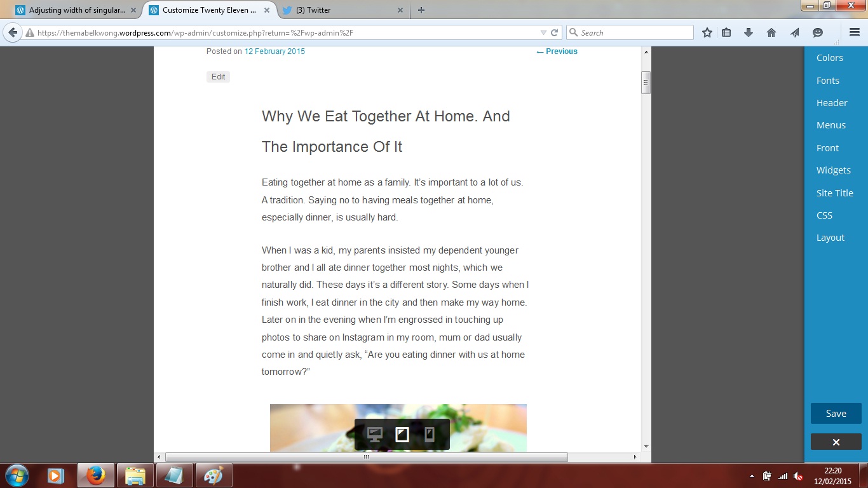Bookmark this page with star icon
868x488 pixels.
(x=707, y=32)
